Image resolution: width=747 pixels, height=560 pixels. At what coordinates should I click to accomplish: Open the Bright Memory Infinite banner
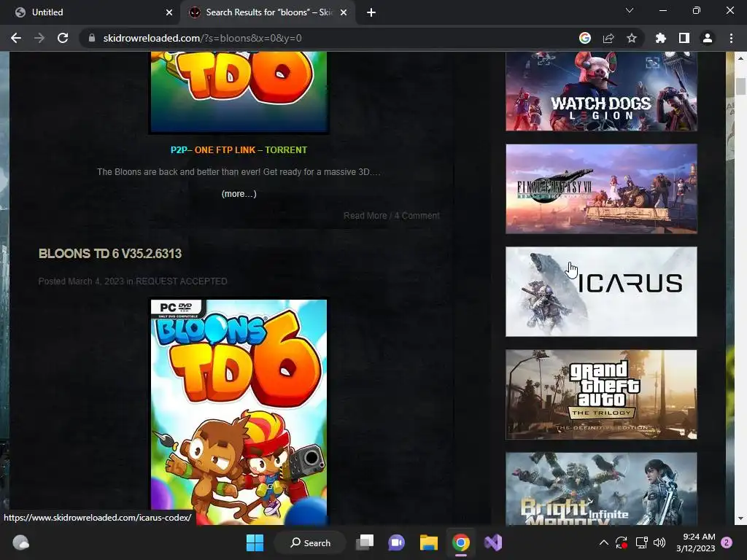tap(601, 489)
